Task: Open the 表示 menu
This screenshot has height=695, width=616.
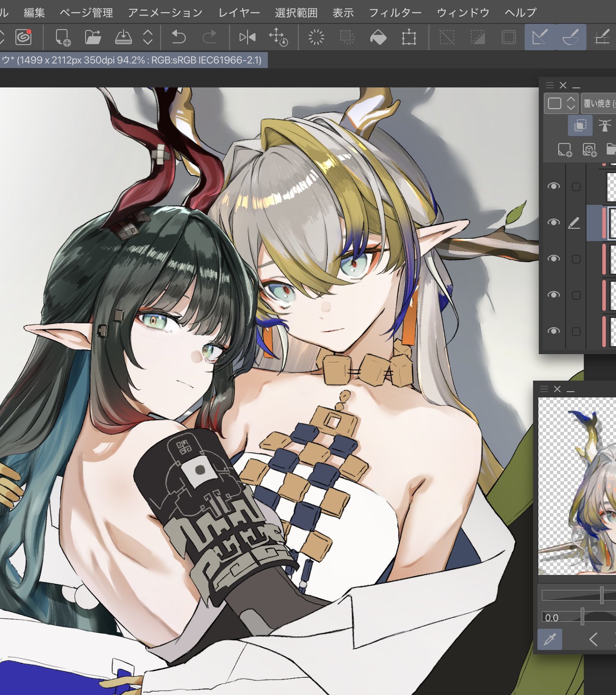Action: coord(343,13)
